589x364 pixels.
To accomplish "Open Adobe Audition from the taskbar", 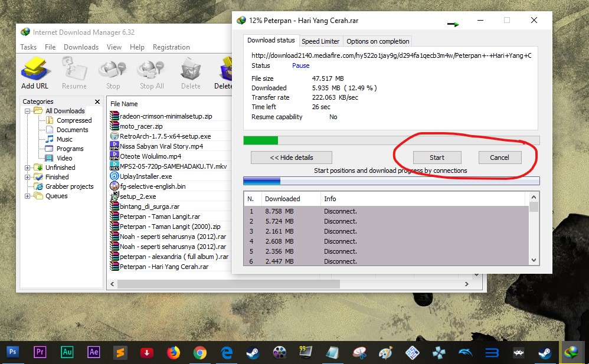I will tap(67, 352).
